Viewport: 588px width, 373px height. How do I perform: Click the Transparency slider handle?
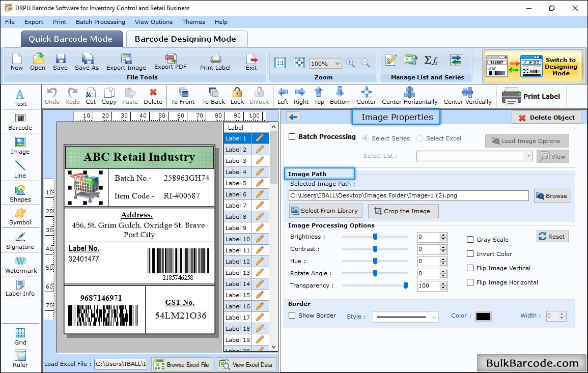pyautogui.click(x=405, y=285)
